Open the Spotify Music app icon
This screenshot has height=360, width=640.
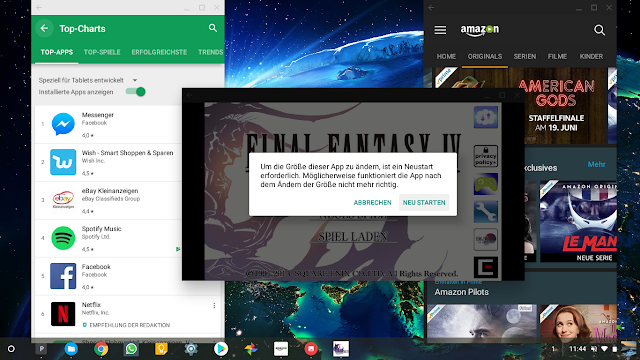coord(63,238)
